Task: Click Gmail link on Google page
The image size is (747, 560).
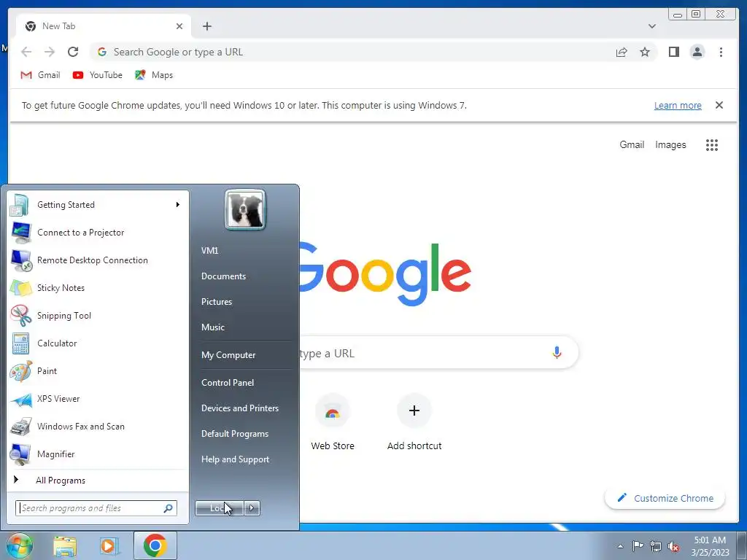Action: pos(632,145)
